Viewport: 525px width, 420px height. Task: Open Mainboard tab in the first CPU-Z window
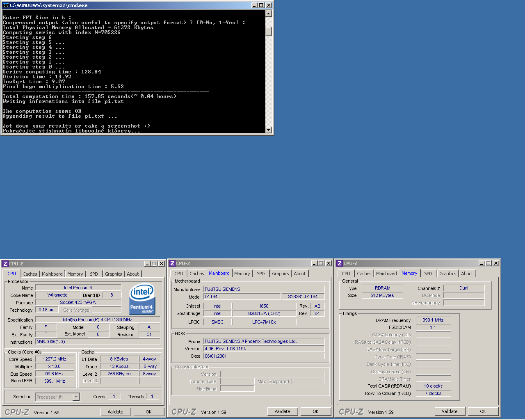click(52, 274)
